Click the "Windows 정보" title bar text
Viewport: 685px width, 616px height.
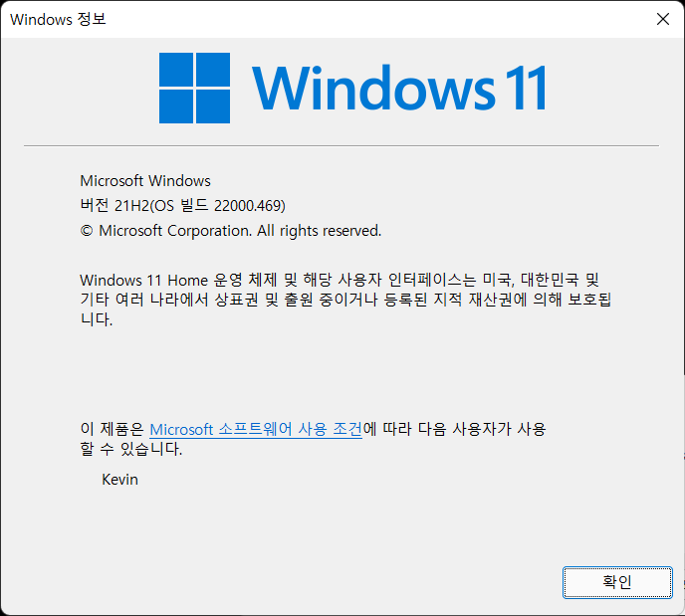[x=58, y=19]
